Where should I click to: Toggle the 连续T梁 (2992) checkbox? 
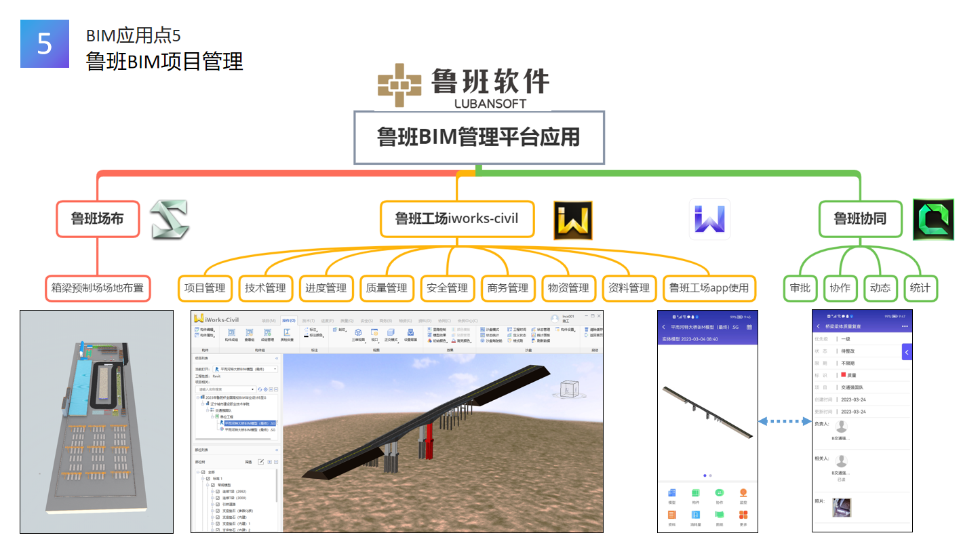pos(218,492)
